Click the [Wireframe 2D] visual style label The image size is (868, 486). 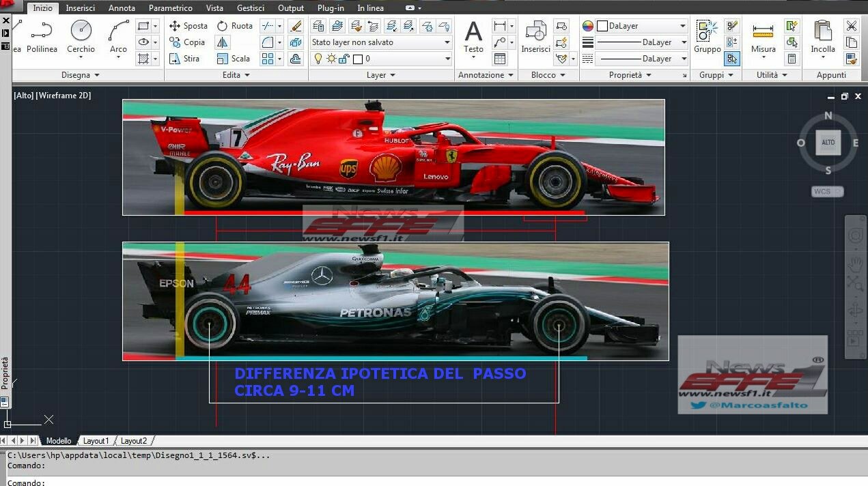click(64, 96)
